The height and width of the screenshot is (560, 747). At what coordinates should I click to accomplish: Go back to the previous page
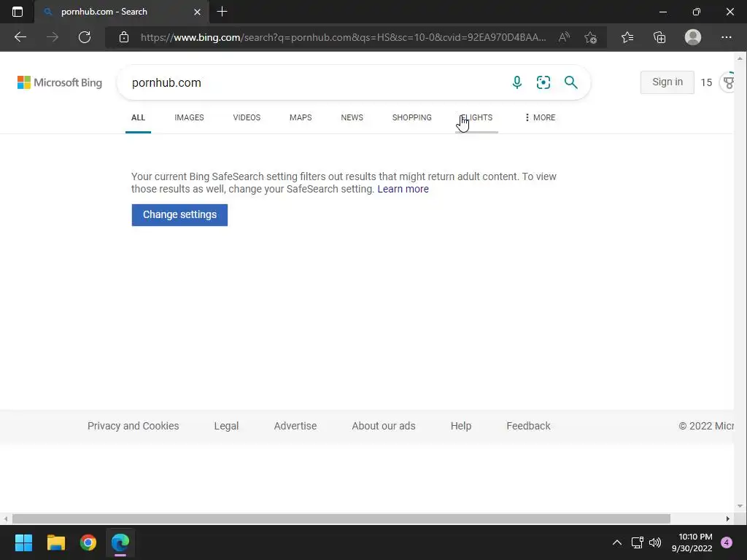(20, 37)
